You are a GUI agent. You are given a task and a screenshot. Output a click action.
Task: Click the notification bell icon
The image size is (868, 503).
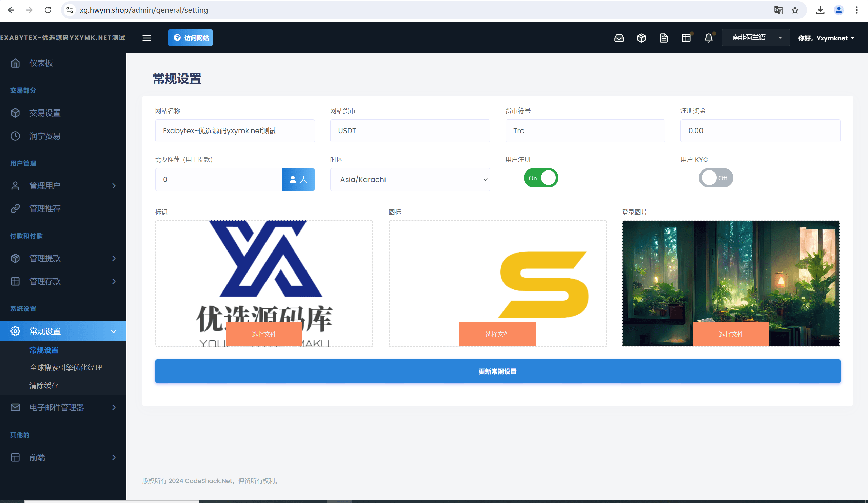point(709,38)
